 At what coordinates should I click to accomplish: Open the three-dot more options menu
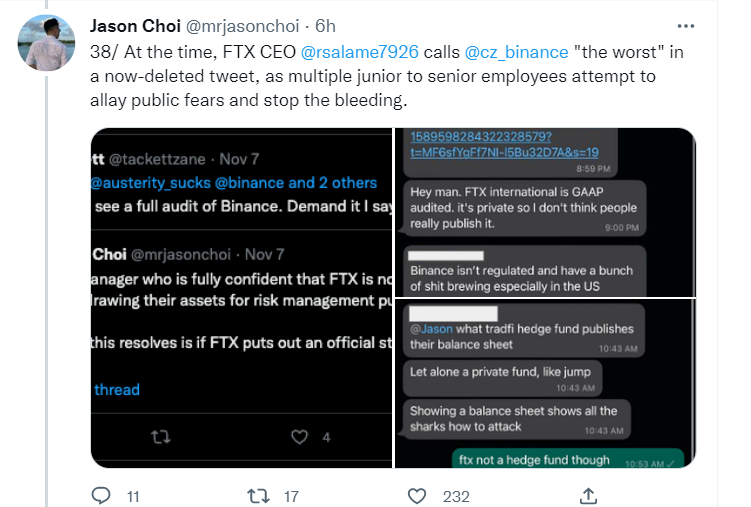coord(685,26)
